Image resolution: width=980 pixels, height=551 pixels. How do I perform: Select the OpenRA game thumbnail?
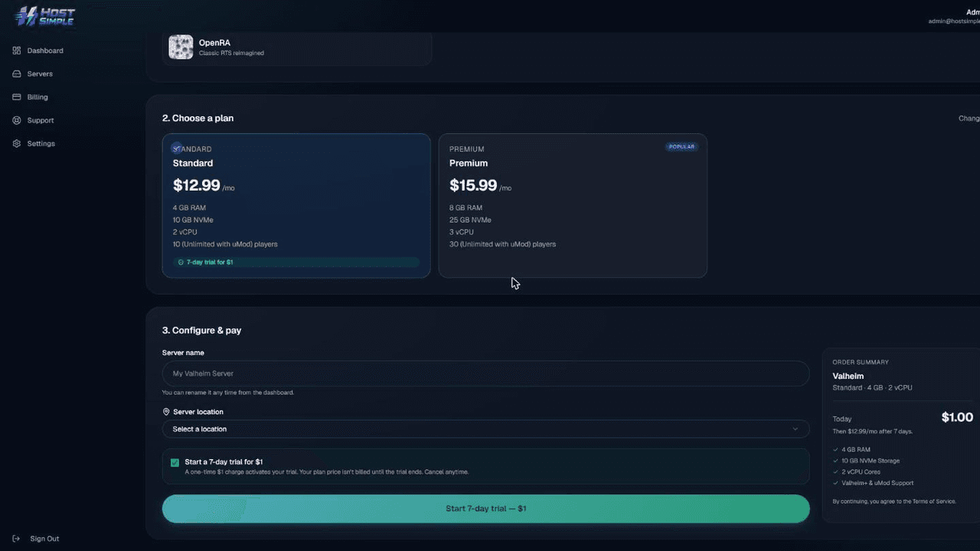coord(181,47)
